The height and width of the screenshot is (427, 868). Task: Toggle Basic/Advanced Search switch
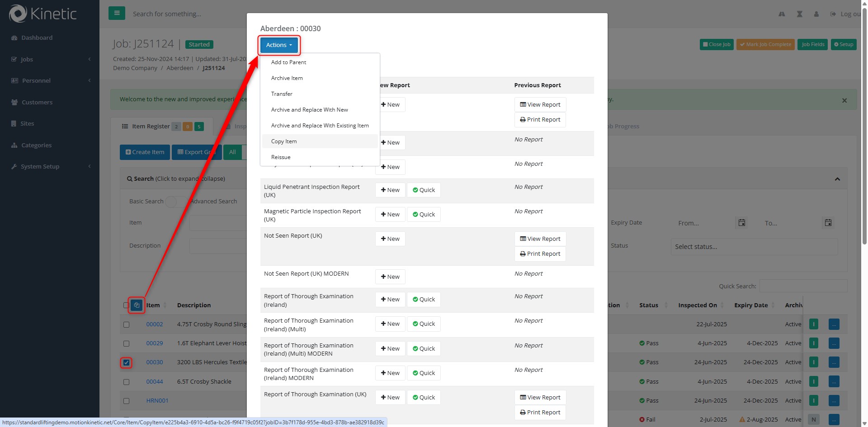tap(175, 202)
